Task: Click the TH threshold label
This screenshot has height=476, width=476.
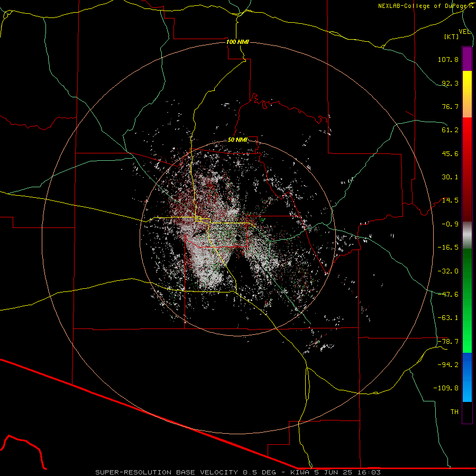Action: [x=454, y=412]
